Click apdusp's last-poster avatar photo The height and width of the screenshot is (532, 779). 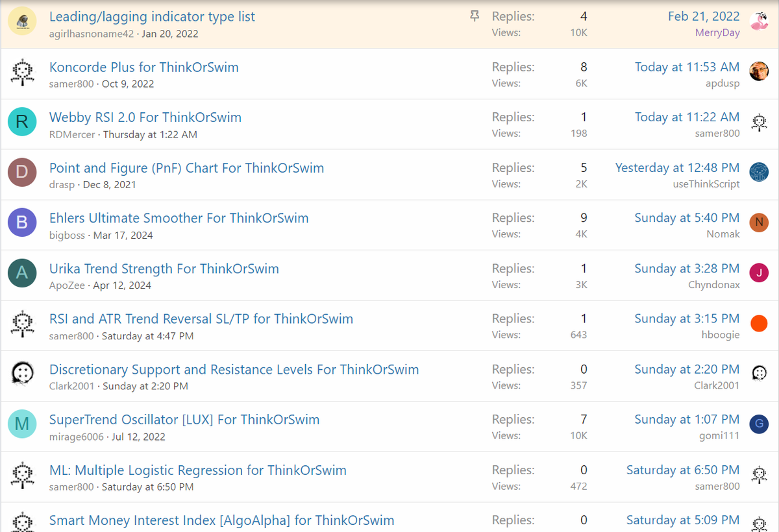point(759,71)
